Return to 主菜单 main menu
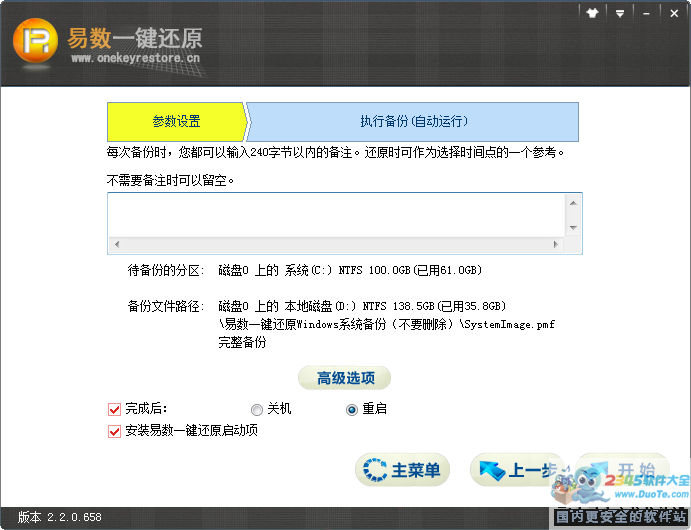Image resolution: width=691 pixels, height=530 pixels. click(x=403, y=470)
